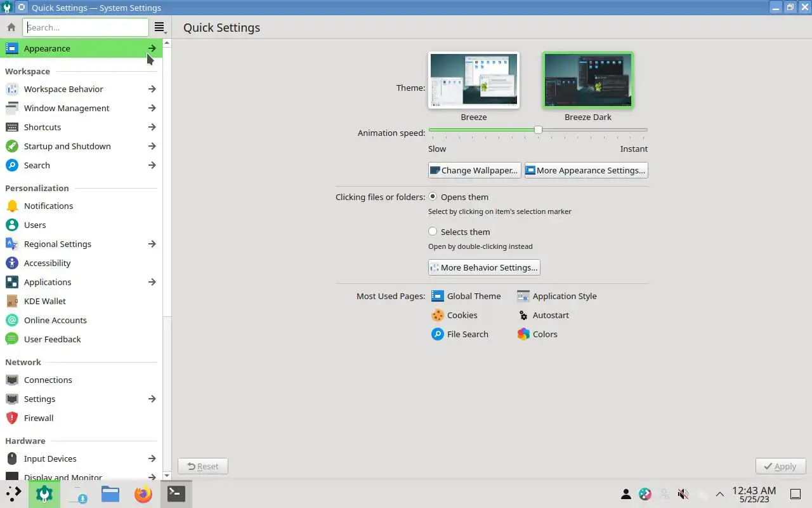Click the sidebar scroll up arrow
The image size is (812, 508).
(x=167, y=43)
